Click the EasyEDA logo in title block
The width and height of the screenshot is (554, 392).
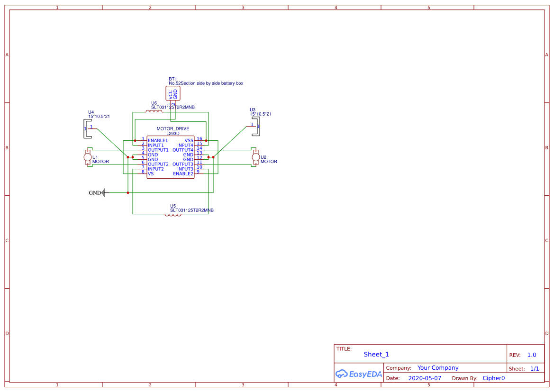coord(358,374)
